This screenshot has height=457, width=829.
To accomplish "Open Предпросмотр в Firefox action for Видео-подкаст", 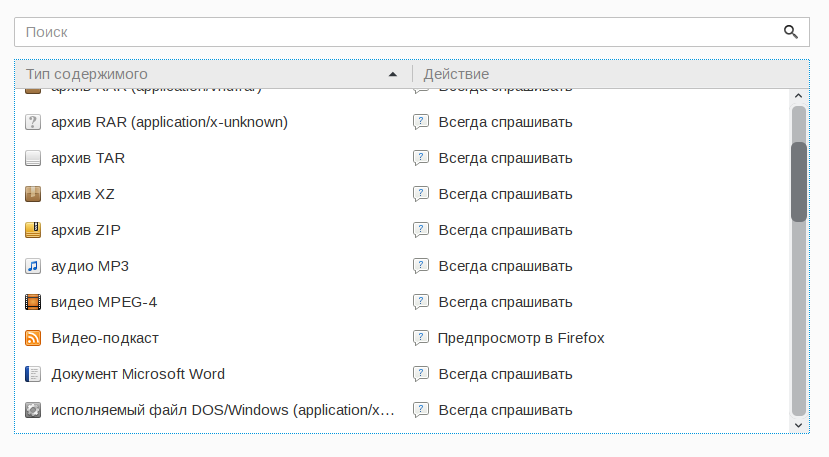I will [521, 338].
